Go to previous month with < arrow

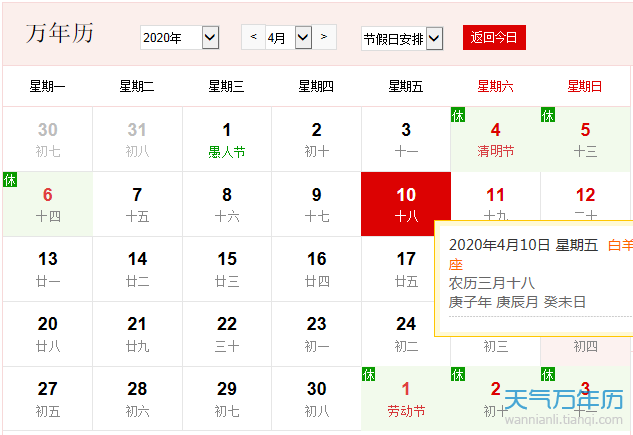tap(254, 37)
